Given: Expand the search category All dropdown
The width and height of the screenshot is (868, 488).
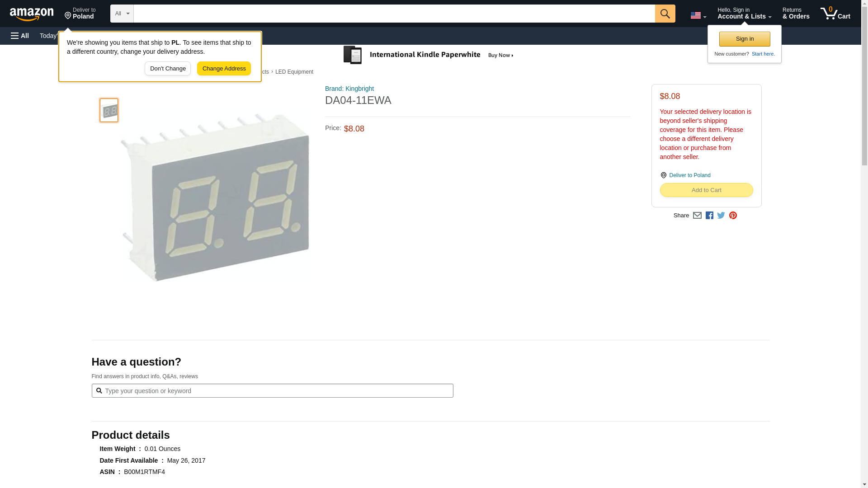Looking at the screenshot, I should click(122, 14).
